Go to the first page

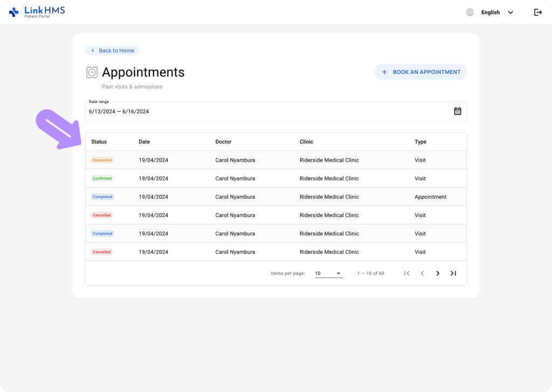(407, 273)
